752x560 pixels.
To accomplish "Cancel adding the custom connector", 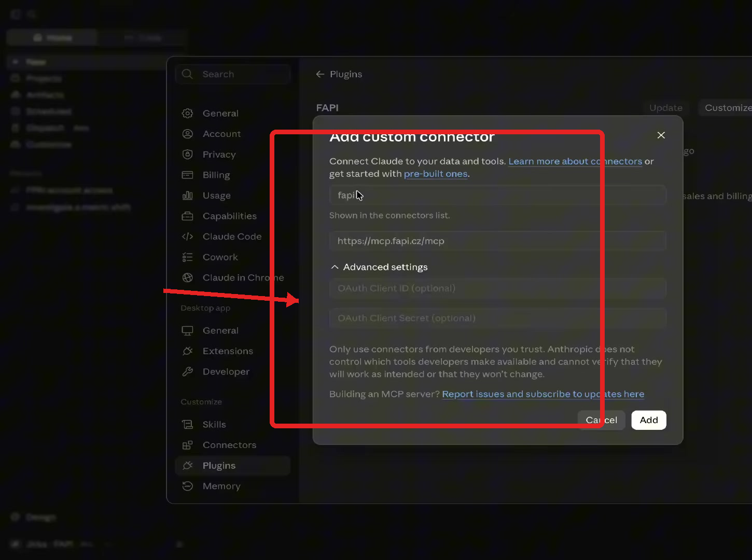I will point(602,420).
